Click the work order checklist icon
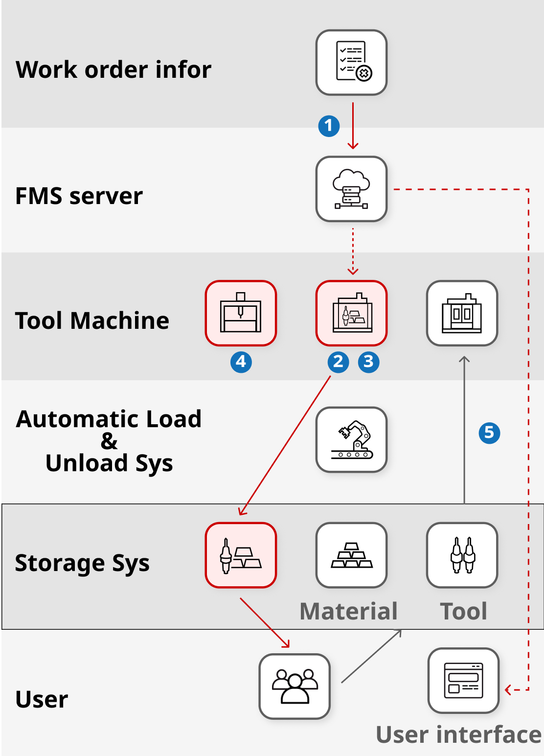Image resolution: width=544 pixels, height=756 pixels. [351, 63]
